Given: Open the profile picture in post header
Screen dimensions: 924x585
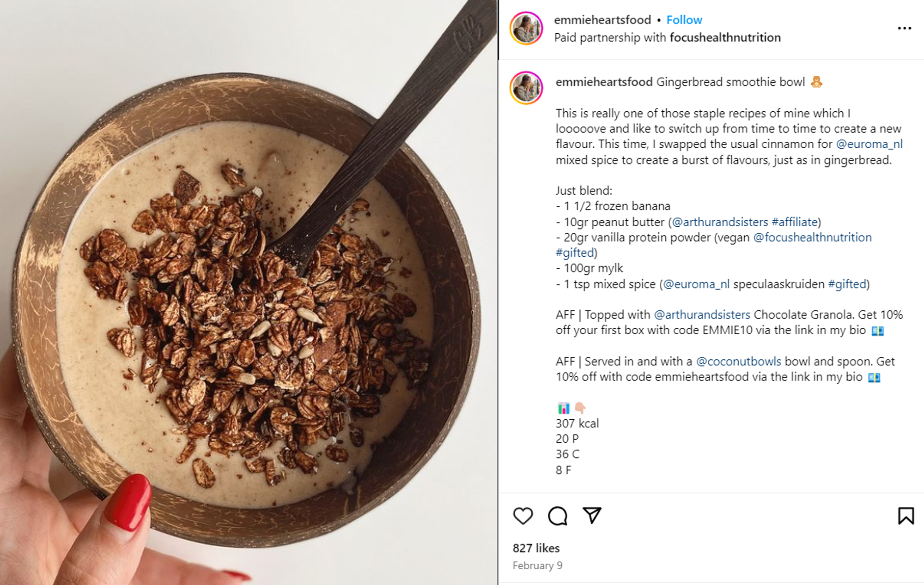Looking at the screenshot, I should point(526,28).
